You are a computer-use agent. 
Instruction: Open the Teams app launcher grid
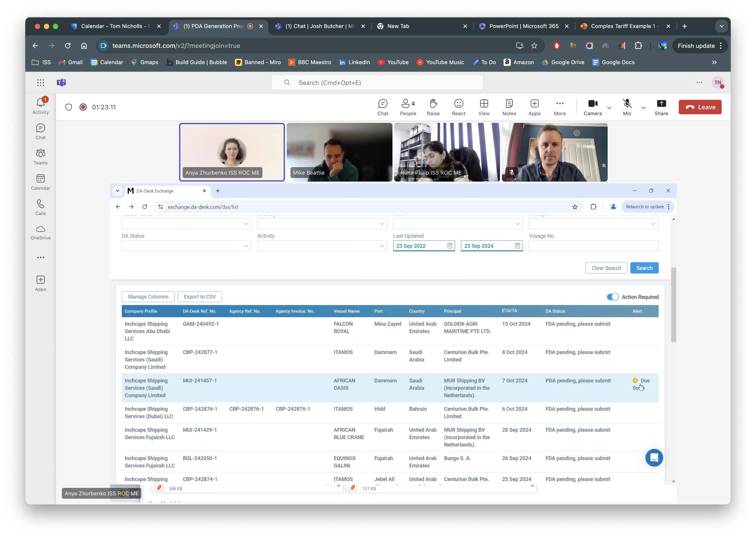[x=40, y=82]
